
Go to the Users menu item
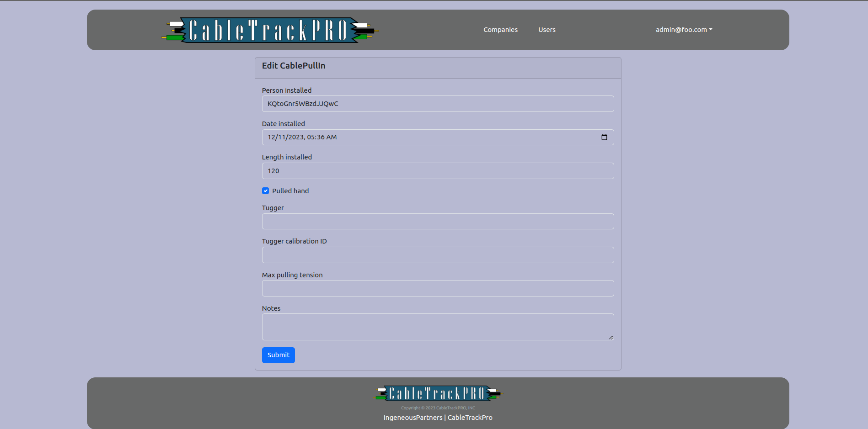click(547, 30)
